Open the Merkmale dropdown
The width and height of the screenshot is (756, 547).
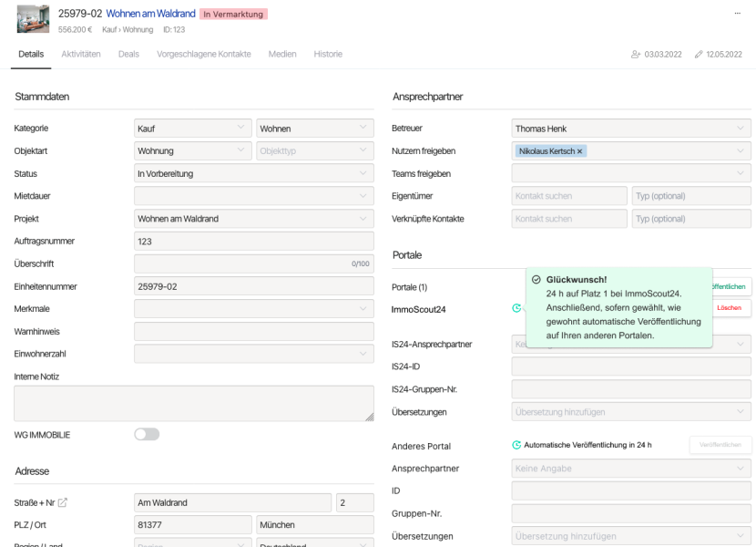click(x=253, y=309)
